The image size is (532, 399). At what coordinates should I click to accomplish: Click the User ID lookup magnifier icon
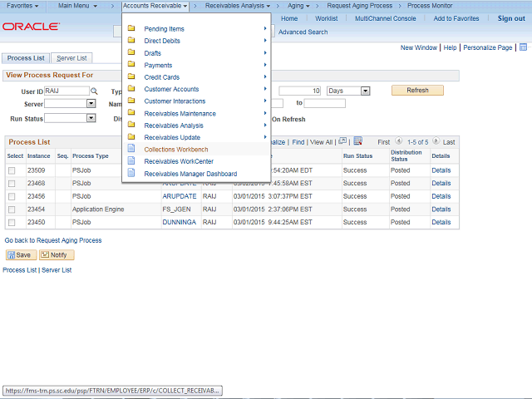click(94, 91)
